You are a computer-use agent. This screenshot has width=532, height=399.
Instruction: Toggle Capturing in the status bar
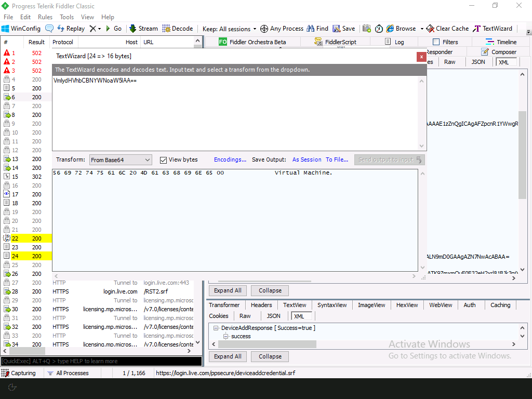click(20, 373)
